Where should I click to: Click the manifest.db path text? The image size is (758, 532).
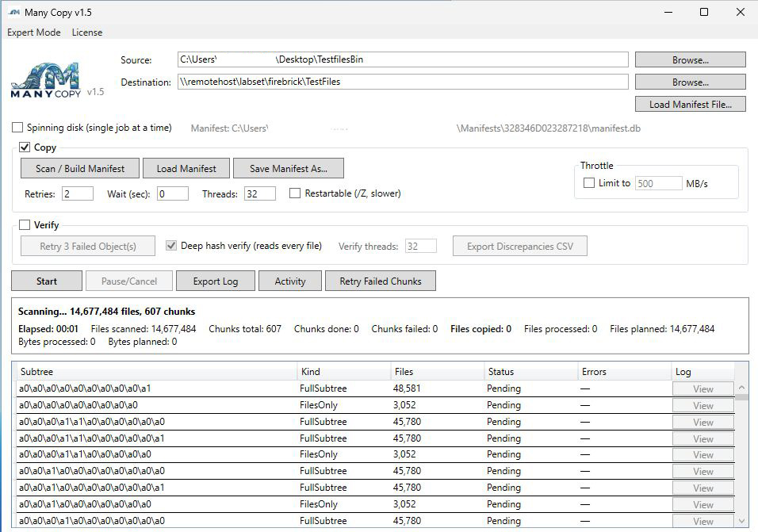tap(548, 128)
